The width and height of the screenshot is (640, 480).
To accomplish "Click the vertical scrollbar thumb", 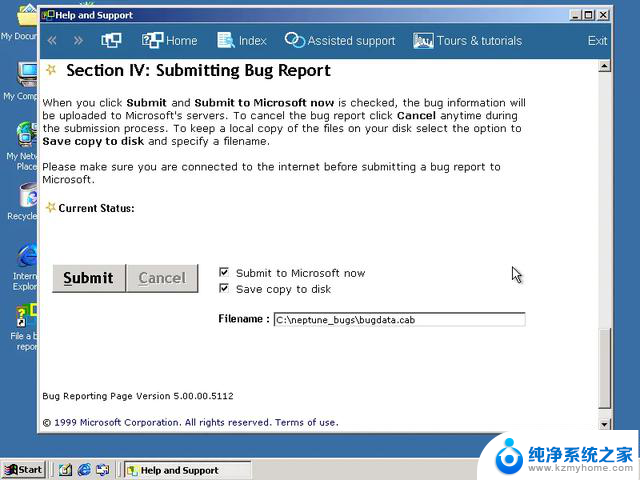I will tap(604, 367).
